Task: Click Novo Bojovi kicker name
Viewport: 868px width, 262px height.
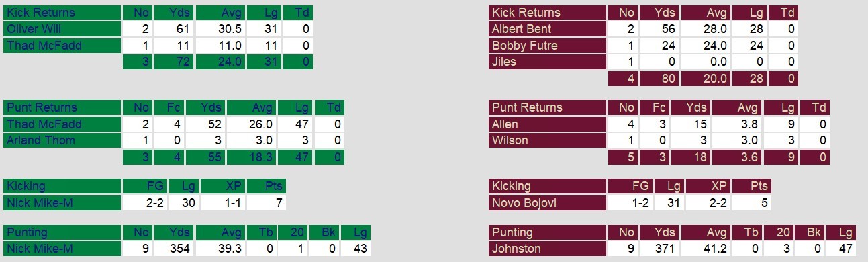Action: (x=524, y=203)
